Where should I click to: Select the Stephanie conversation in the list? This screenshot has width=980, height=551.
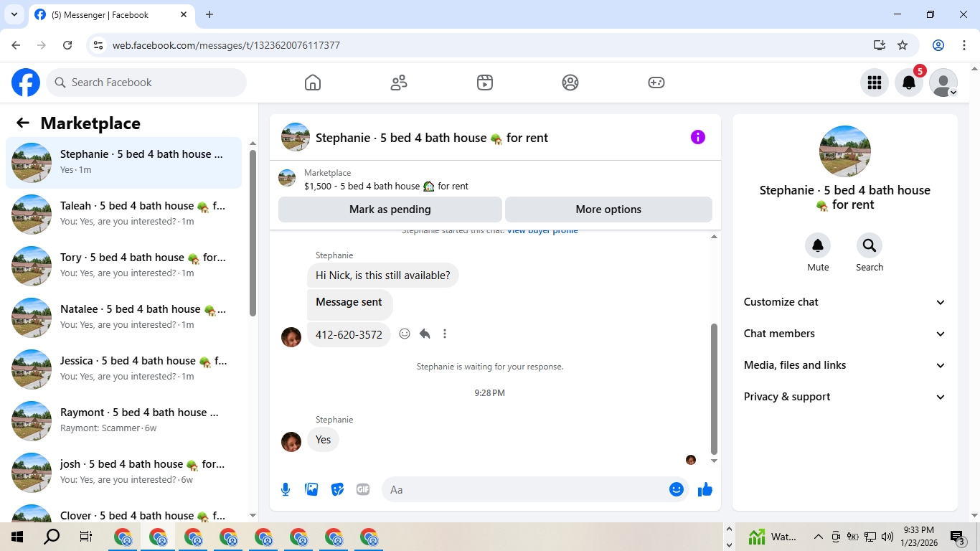pyautogui.click(x=124, y=163)
